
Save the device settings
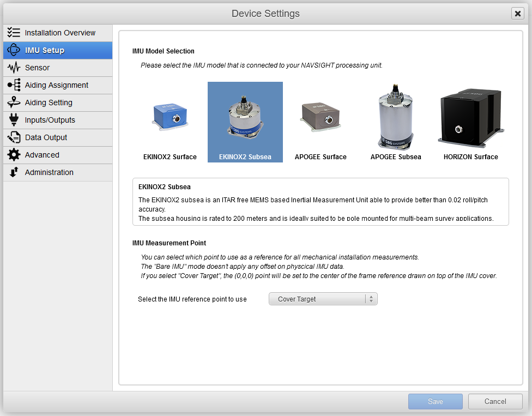click(436, 401)
